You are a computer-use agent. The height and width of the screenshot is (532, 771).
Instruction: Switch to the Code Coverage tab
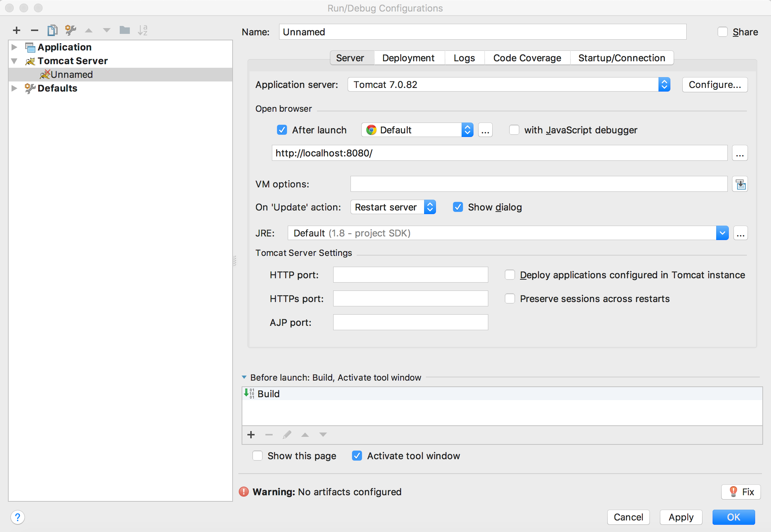[527, 58]
